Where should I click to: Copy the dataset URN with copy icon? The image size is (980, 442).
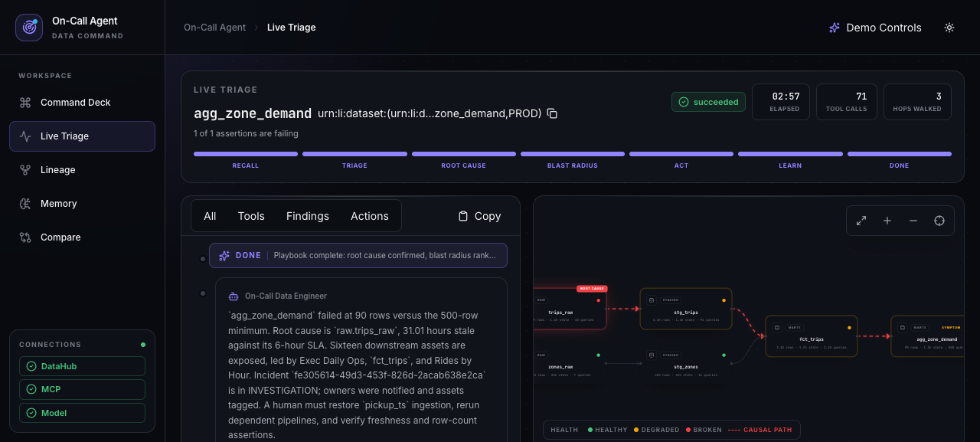552,113
